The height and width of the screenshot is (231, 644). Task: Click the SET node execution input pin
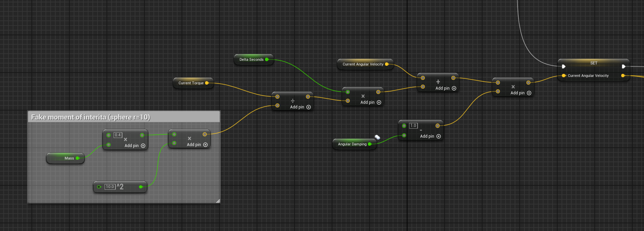click(x=564, y=66)
